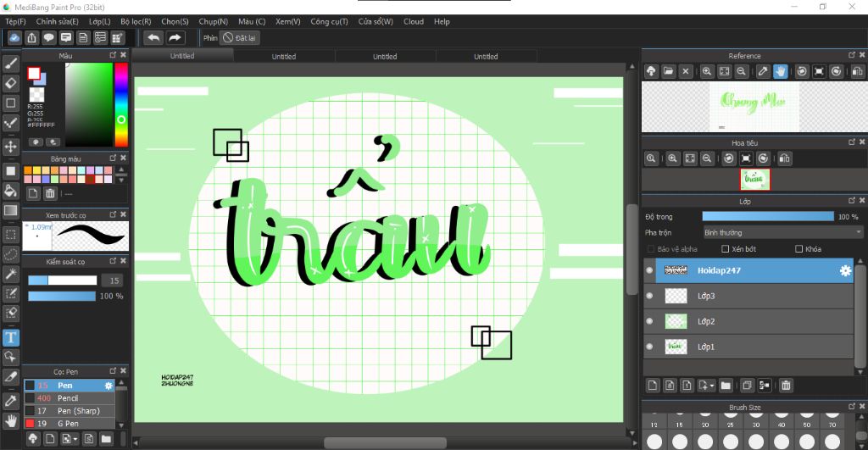Expand the add layer dropdown arrow

(x=712, y=386)
